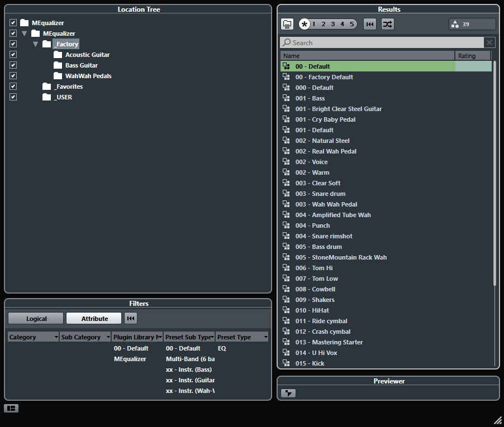This screenshot has width=504, height=427.
Task: Switch to the Attribute filter tab
Action: click(x=94, y=319)
